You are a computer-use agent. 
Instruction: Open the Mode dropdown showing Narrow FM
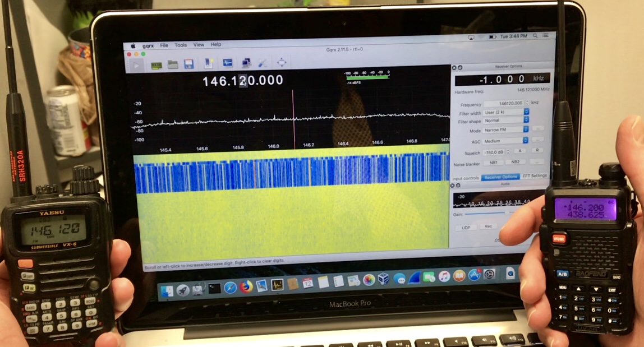(505, 129)
